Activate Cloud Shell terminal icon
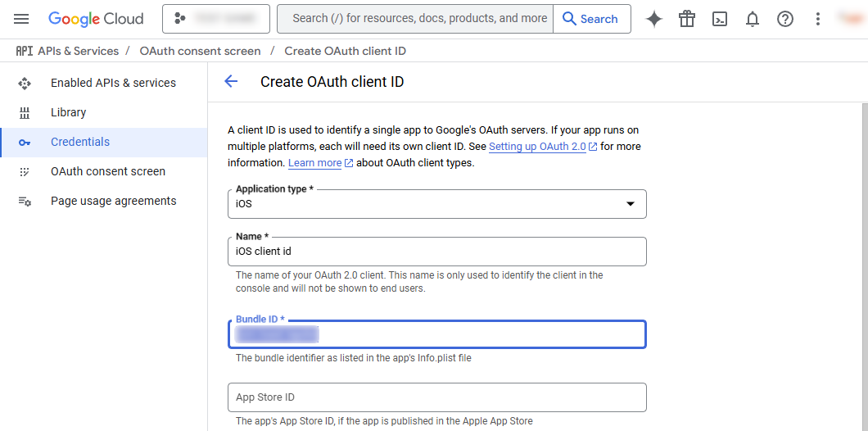The height and width of the screenshot is (431, 868). point(720,19)
